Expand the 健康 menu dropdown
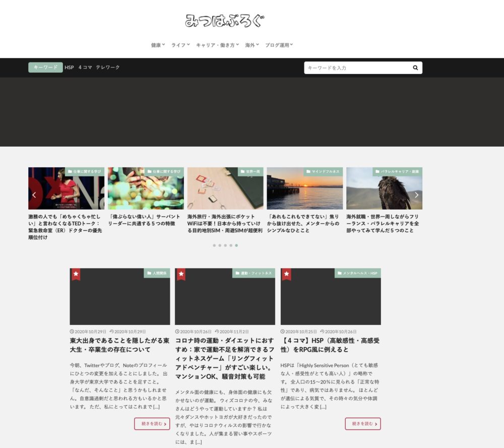Viewport: 504px width, 448px height. click(158, 45)
